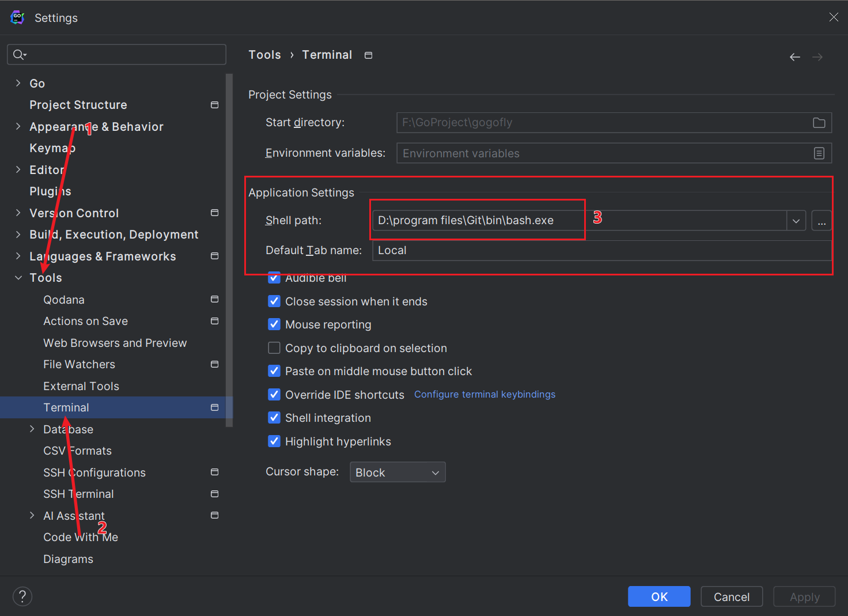
Task: Disable the Shell integration checkbox
Action: (x=274, y=418)
